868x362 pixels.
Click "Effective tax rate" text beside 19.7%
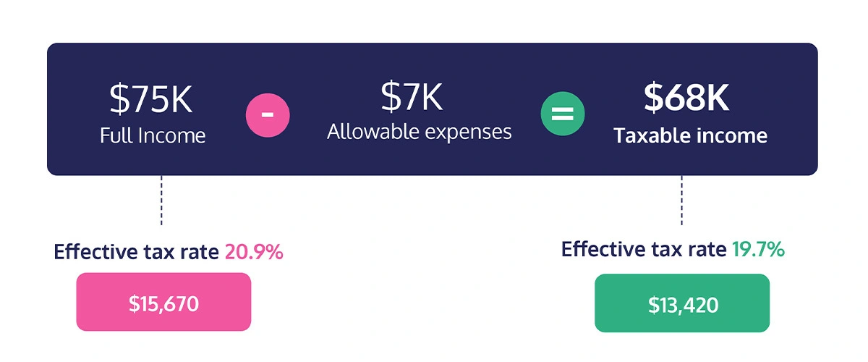tap(644, 250)
